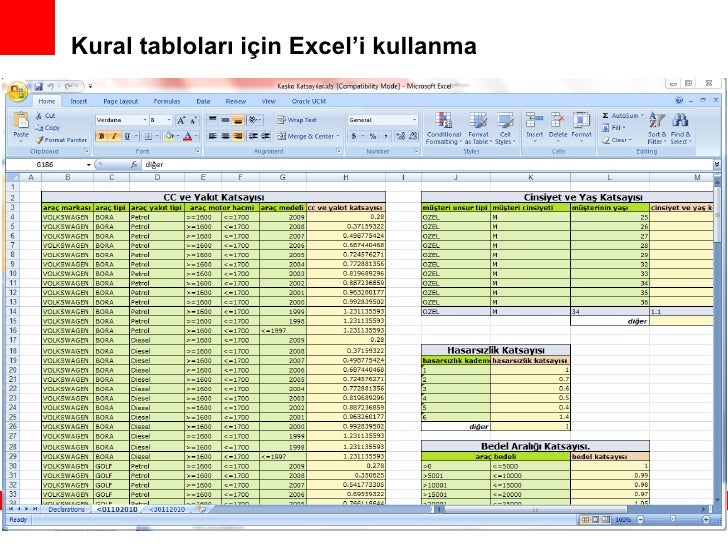Click the Insert Function fx button

[134, 164]
